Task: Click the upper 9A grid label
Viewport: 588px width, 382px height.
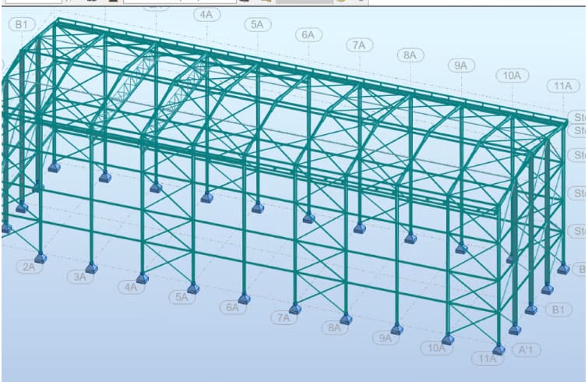Action: pyautogui.click(x=461, y=65)
